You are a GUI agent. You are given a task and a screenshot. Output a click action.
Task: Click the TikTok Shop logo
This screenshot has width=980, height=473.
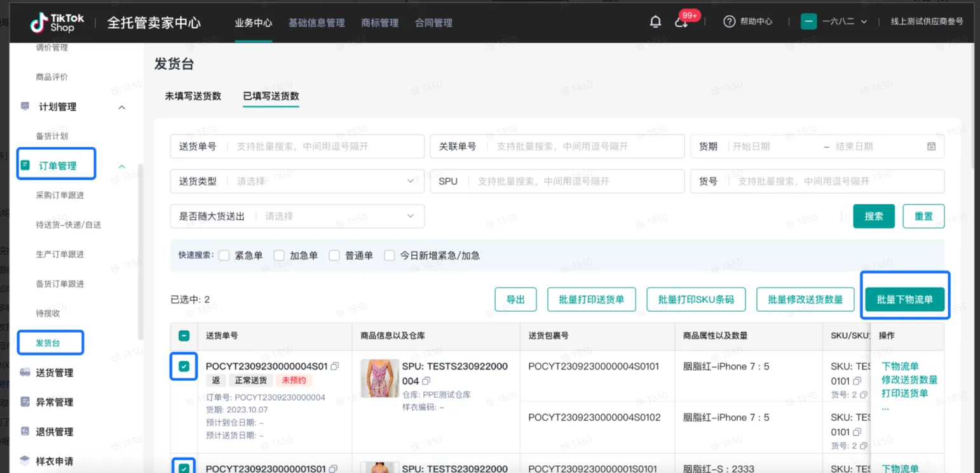click(x=58, y=23)
